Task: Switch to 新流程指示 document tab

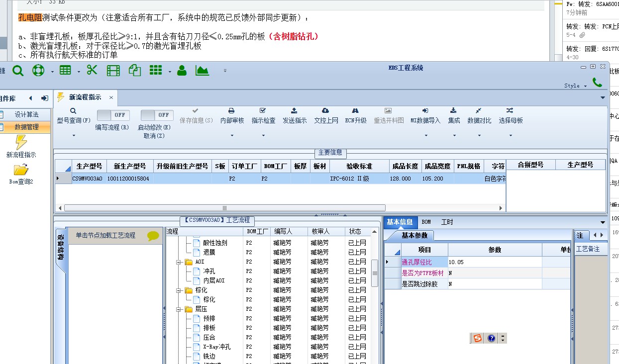Action: tap(85, 97)
